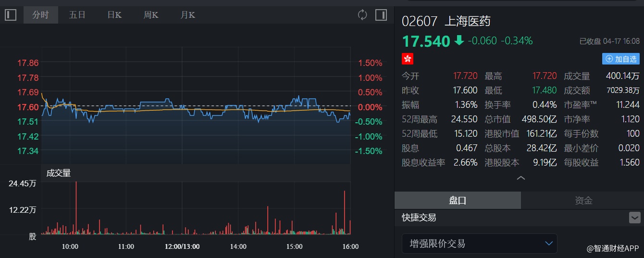
Task: Click the 换手率 value 0.44%
Action: point(545,105)
